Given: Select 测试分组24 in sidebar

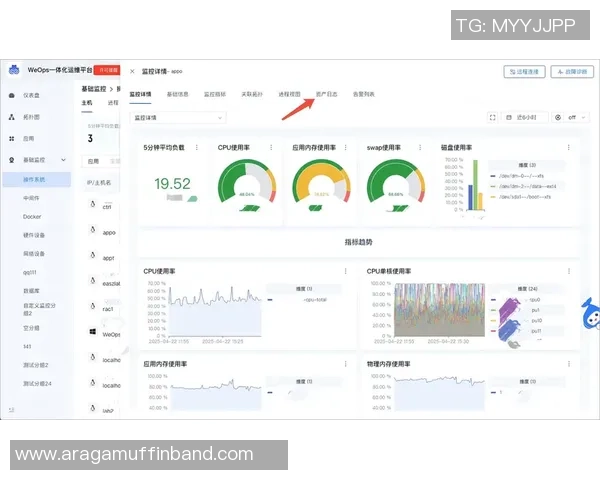Looking at the screenshot, I should pos(37,384).
